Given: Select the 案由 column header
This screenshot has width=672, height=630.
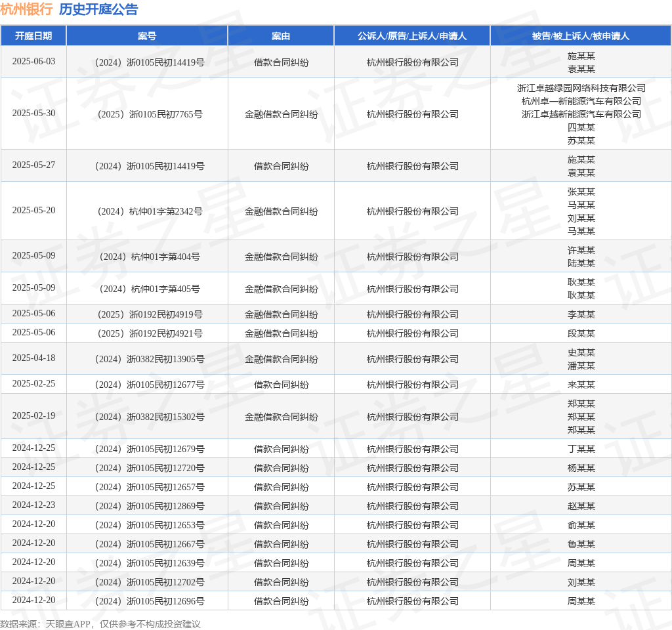Looking at the screenshot, I should [x=281, y=36].
